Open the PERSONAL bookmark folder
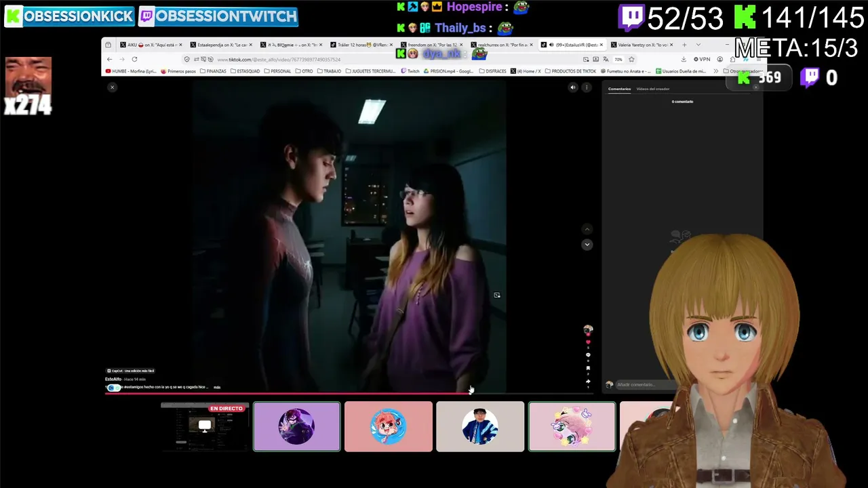Viewport: 868px width, 488px height. pyautogui.click(x=278, y=71)
